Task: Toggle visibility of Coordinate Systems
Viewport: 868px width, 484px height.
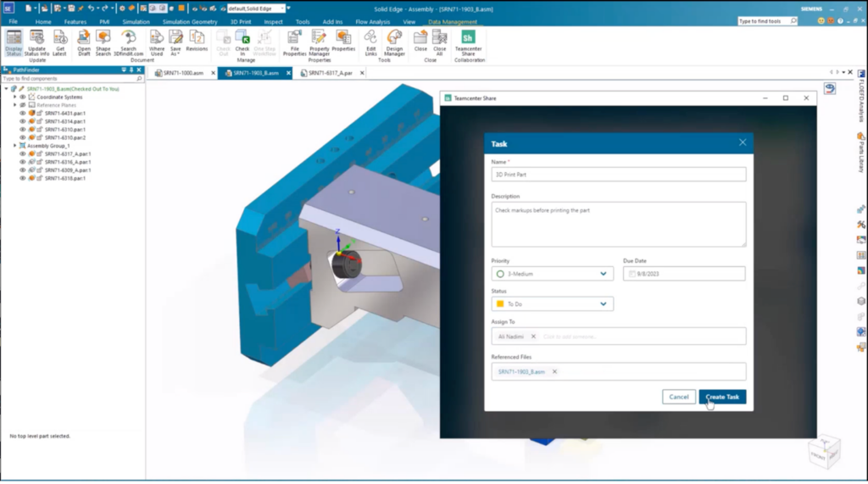Action: click(x=23, y=97)
